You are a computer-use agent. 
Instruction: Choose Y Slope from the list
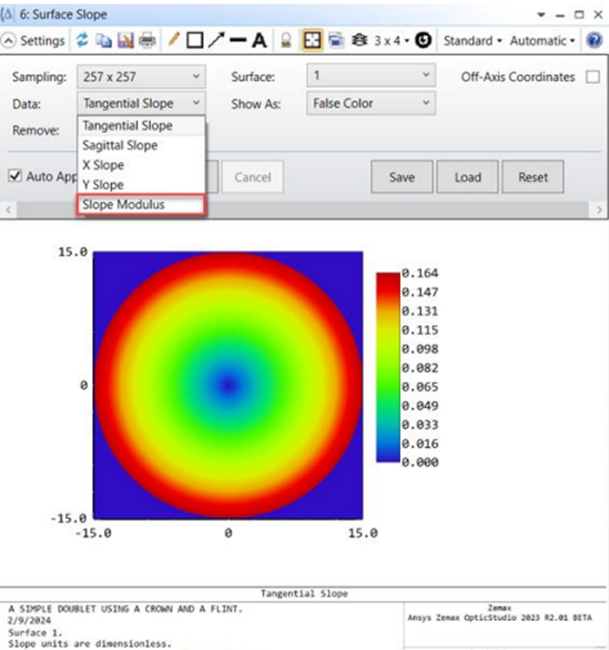coord(141,185)
